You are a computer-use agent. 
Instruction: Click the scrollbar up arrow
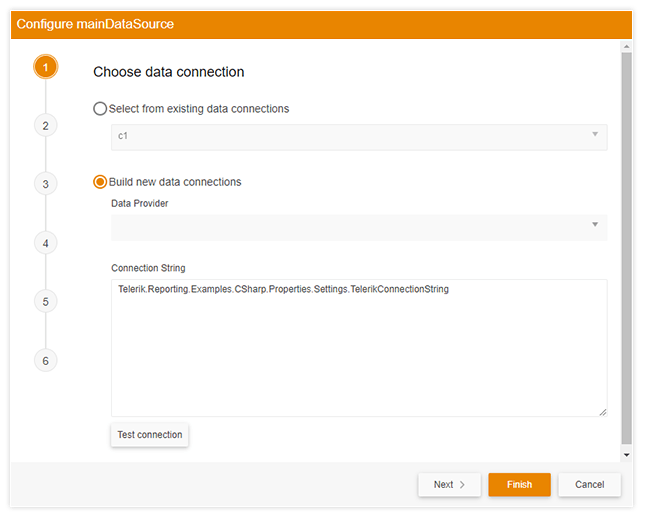627,47
